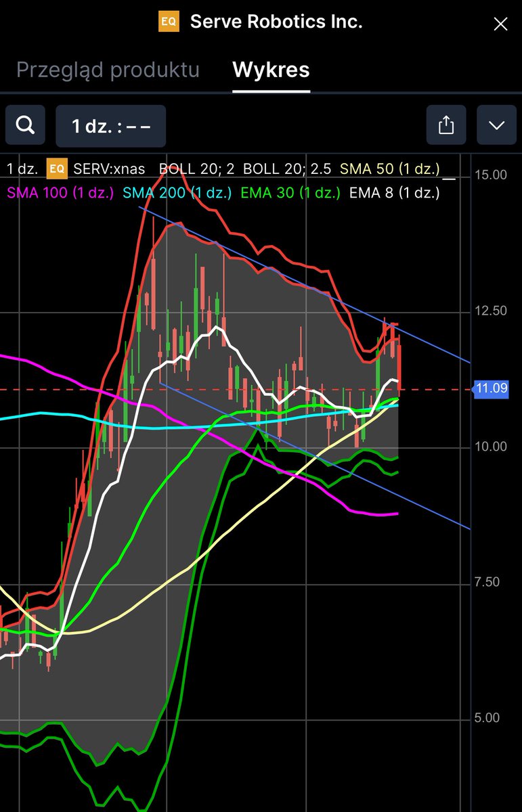This screenshot has height=812, width=522.
Task: Expand the chart options chevron menu
Action: coord(497,126)
